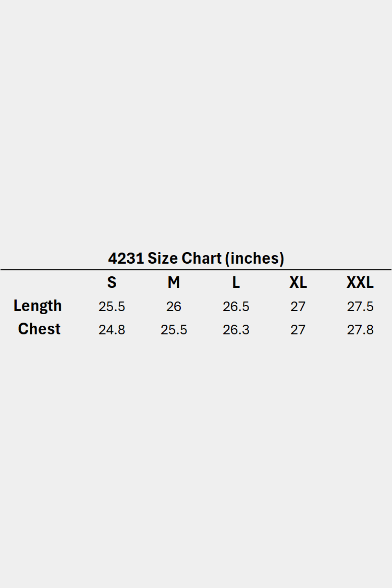392x588 pixels.
Task: Click the XXL size column header
Action: (360, 282)
